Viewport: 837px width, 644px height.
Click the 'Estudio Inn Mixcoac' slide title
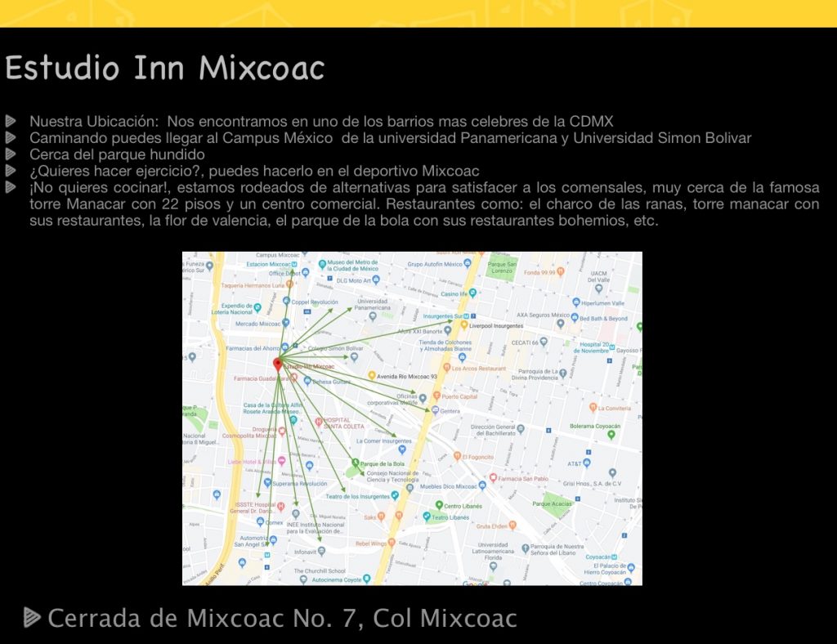point(165,69)
